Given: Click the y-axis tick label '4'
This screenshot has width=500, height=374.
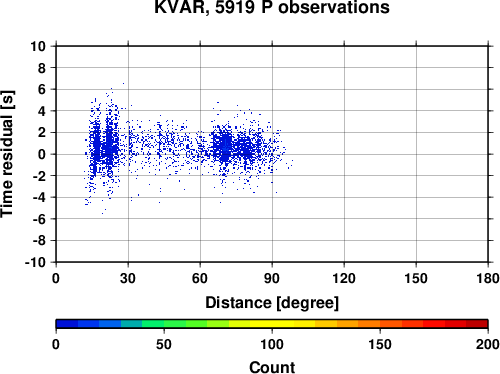Looking at the screenshot, I should click(42, 111).
